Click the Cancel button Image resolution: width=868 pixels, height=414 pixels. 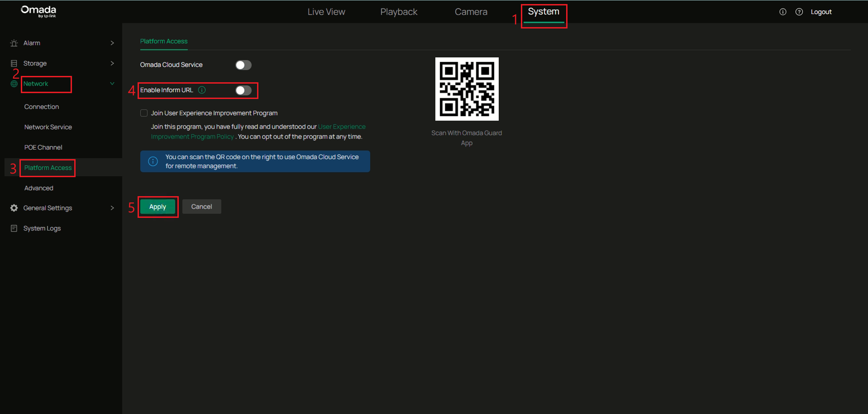[202, 207]
